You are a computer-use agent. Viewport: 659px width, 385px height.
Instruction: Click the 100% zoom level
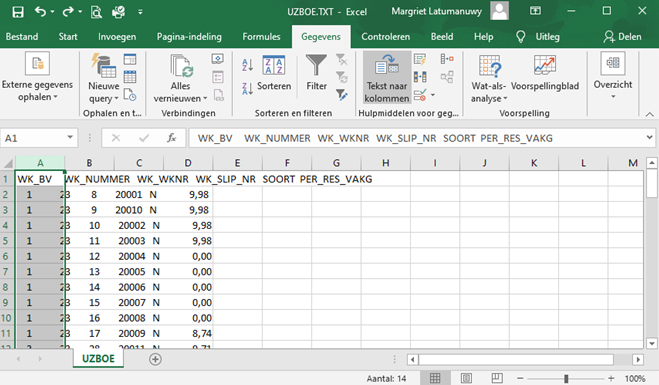(x=635, y=379)
